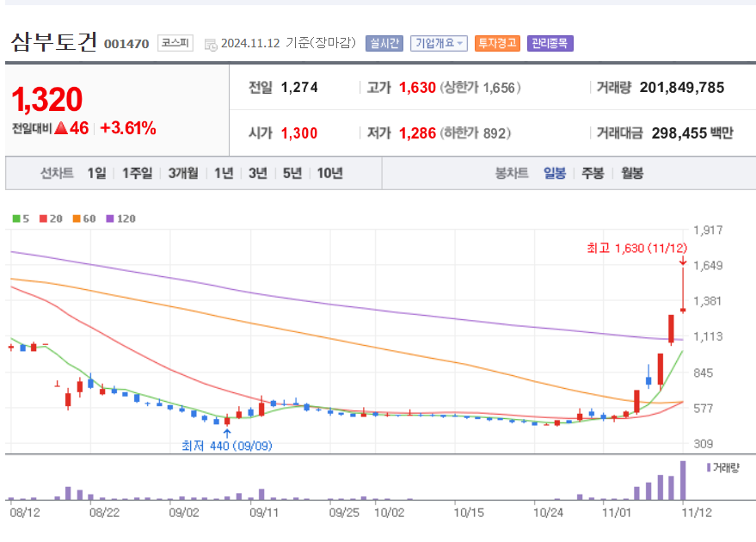
Task: Click the purple 거래량 legend marker
Action: [x=709, y=467]
